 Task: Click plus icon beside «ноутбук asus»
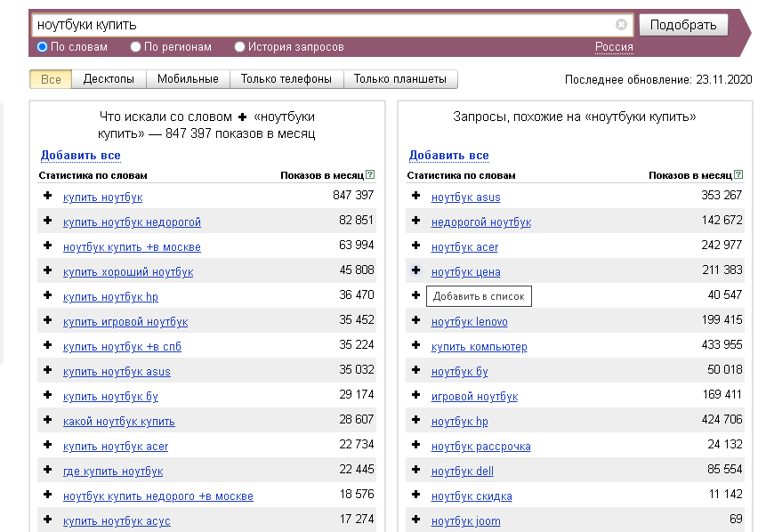[x=415, y=196]
